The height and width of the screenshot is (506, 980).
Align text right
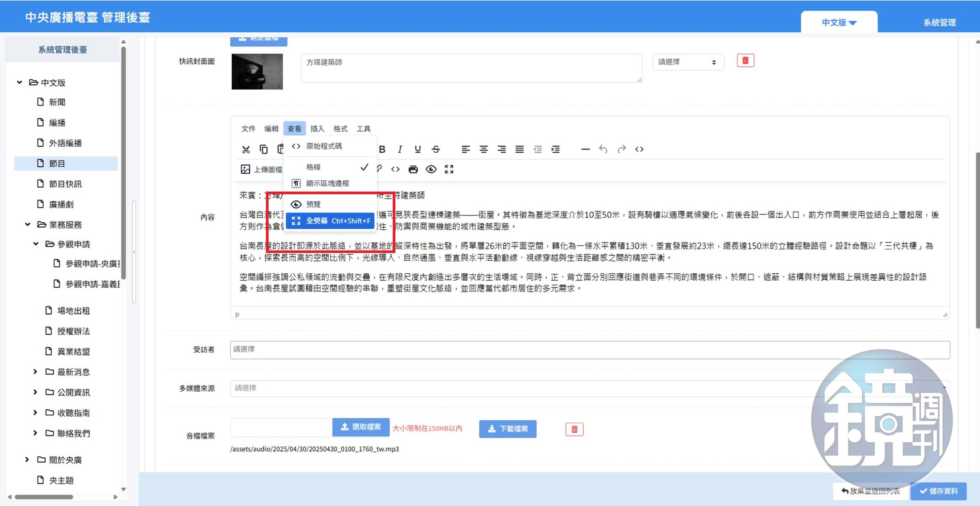click(501, 149)
